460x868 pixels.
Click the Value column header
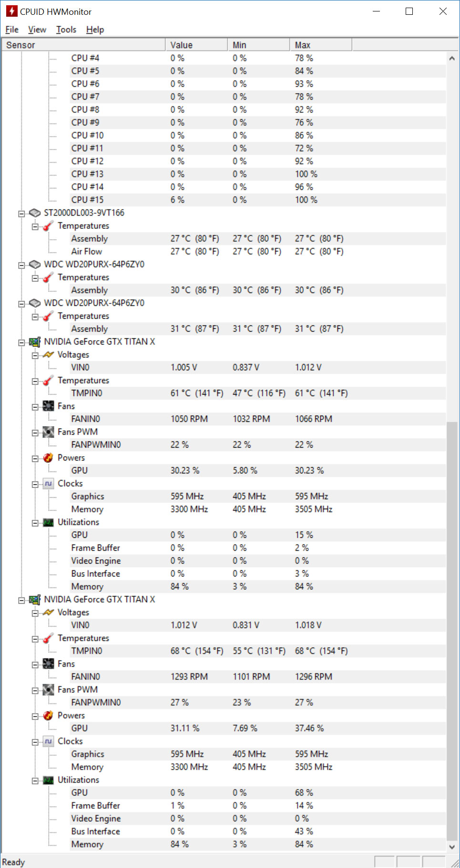195,45
